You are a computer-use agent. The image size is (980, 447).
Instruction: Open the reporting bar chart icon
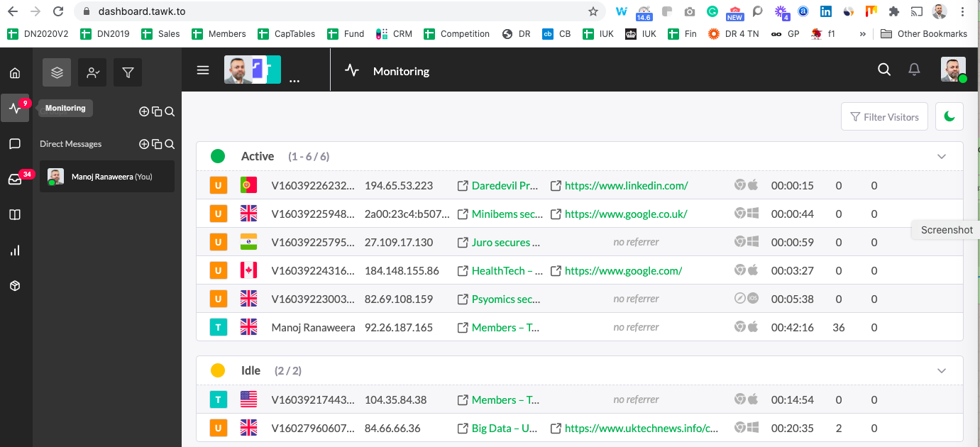15,250
